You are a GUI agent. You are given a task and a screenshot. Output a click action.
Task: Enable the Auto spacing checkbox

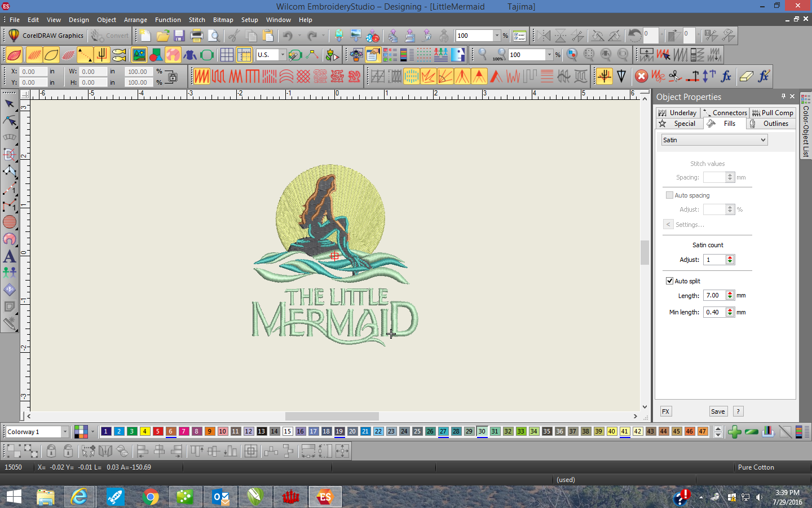tap(669, 195)
